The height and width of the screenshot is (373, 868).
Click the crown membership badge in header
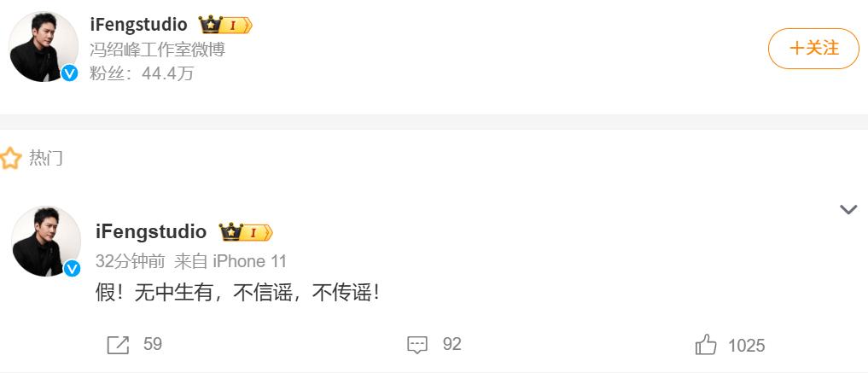[x=225, y=25]
